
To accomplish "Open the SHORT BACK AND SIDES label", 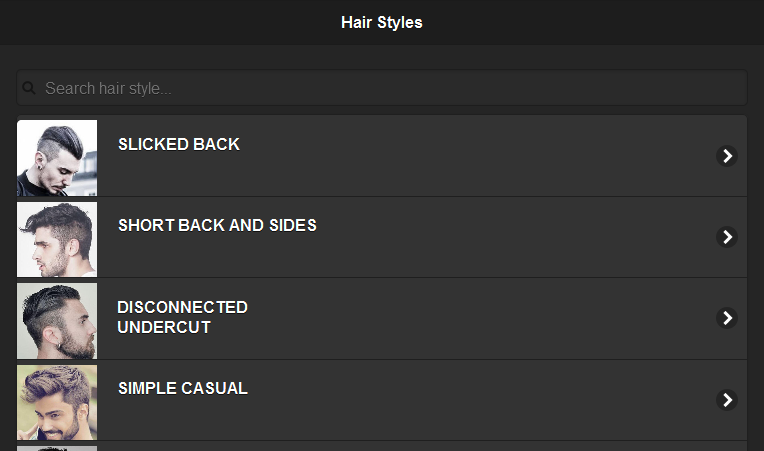I will (217, 226).
